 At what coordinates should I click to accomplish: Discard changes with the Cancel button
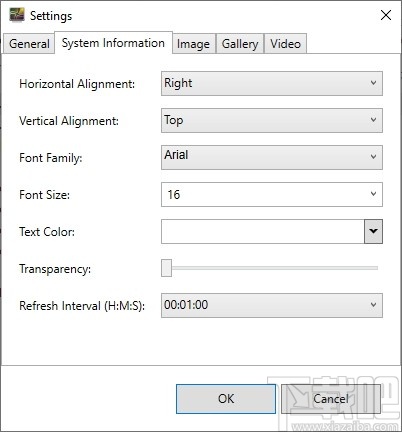[x=331, y=399]
